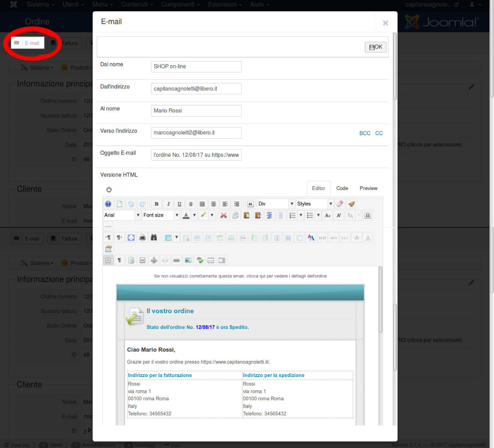
Task: Click the Insert image icon
Action: point(188,261)
